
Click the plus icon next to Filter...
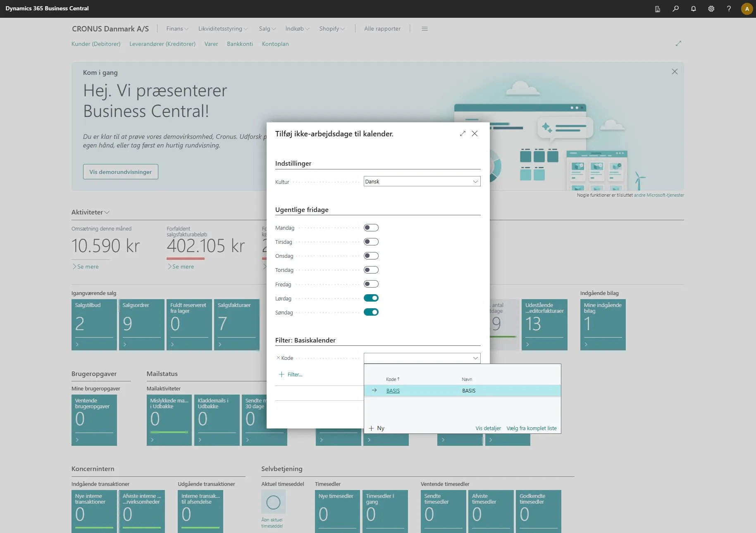click(x=281, y=374)
